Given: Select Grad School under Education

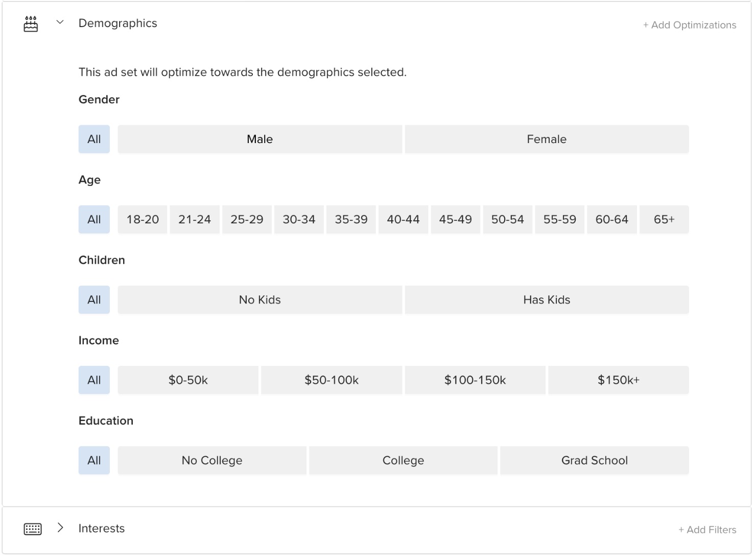Looking at the screenshot, I should coord(594,460).
